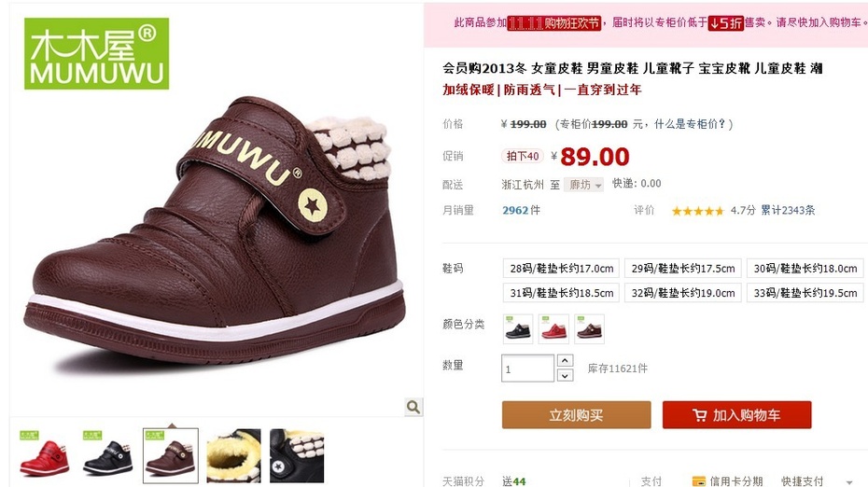This screenshot has height=487, width=868.
Task: Select the red shoe color swatch
Action: [x=553, y=328]
